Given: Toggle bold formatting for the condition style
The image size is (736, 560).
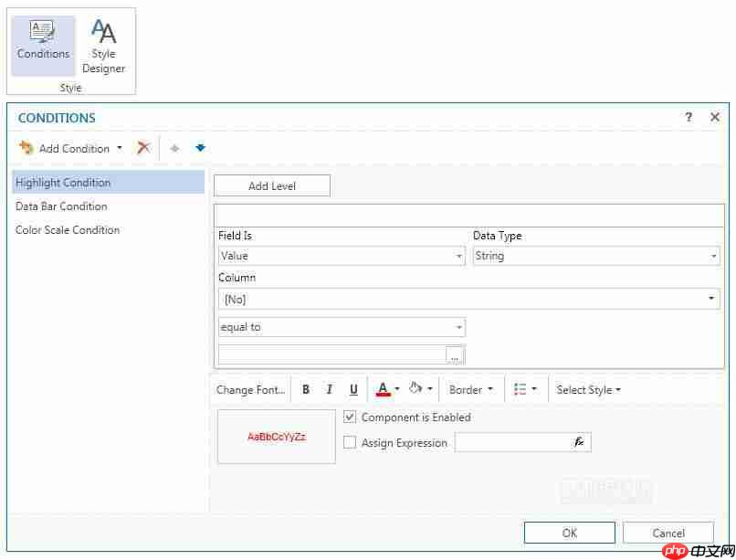Looking at the screenshot, I should pos(306,389).
